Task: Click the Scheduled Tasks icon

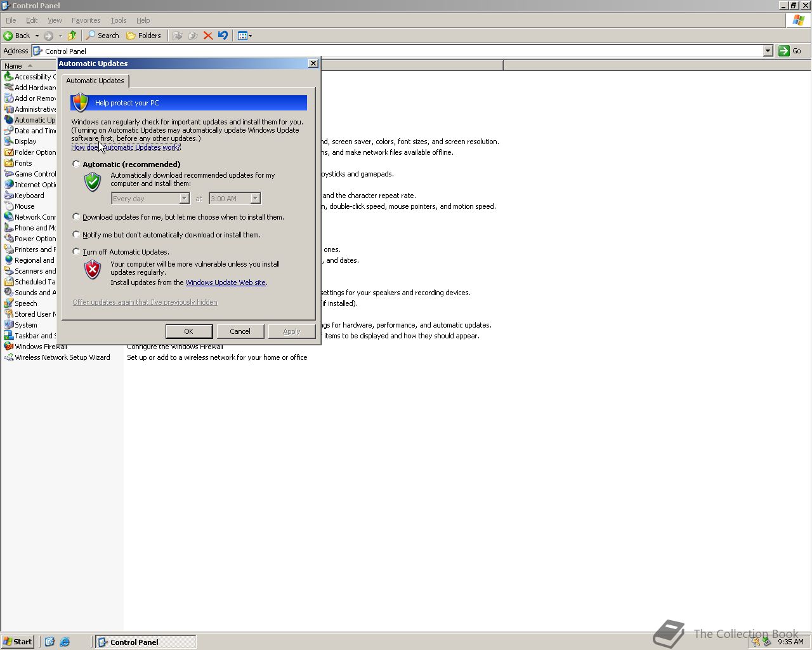Action: coord(9,282)
